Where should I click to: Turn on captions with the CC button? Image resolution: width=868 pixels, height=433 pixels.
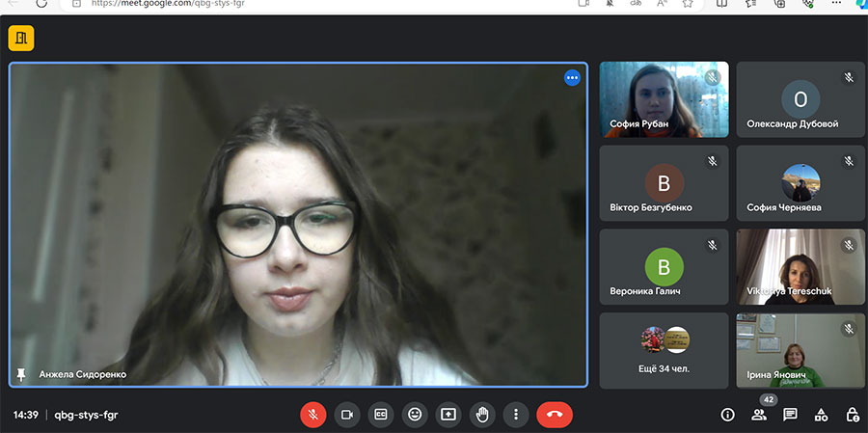[x=381, y=415]
